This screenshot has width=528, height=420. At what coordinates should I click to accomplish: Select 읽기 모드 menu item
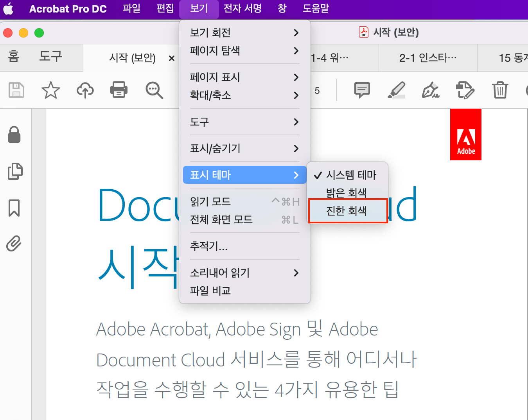tap(245, 201)
